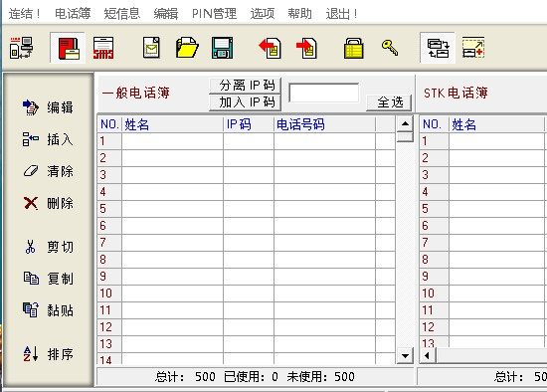Image resolution: width=547 pixels, height=392 pixels.
Task: Click the 黏贴 paste button
Action: [x=48, y=310]
